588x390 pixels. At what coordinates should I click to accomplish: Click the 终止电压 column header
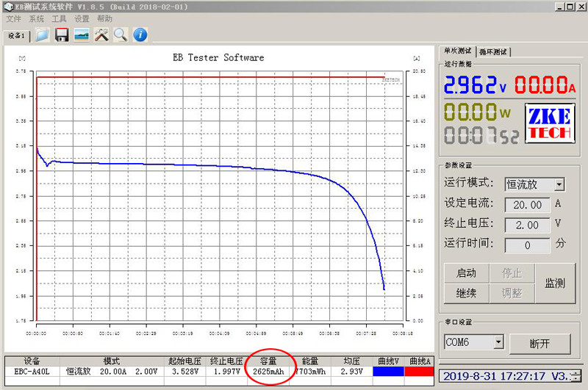[x=226, y=361]
